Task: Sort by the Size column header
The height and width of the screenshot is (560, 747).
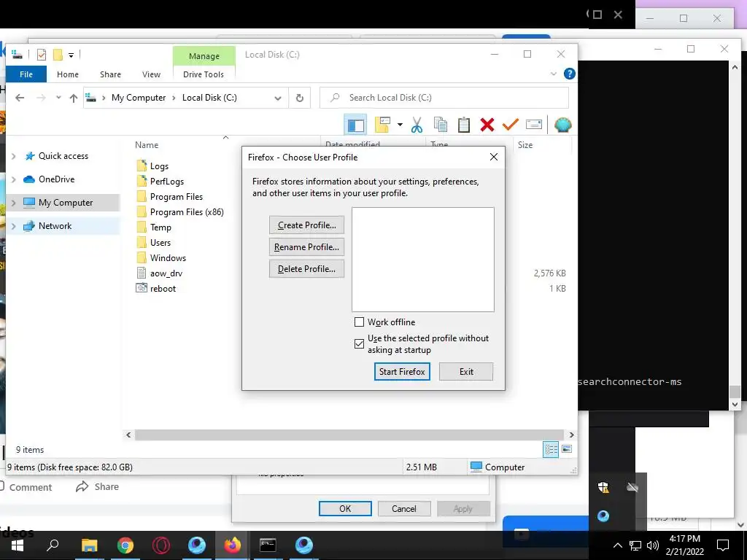Action: point(525,145)
